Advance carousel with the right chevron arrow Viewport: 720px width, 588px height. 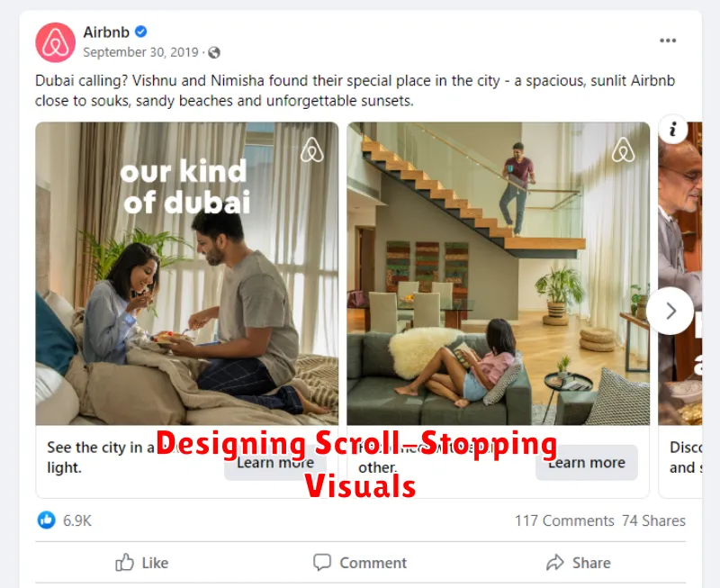[670, 311]
